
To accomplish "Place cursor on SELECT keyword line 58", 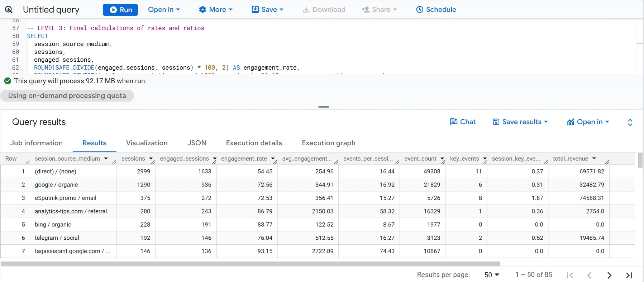I will click(x=38, y=36).
